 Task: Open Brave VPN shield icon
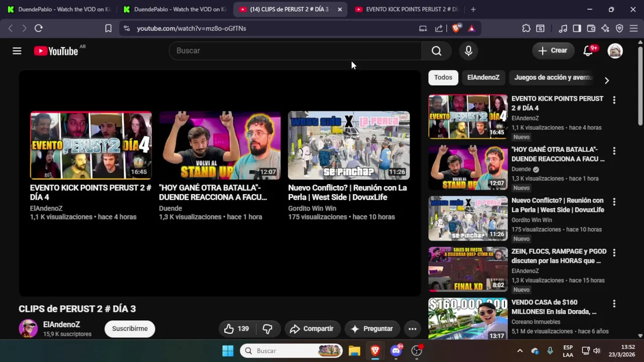point(619,29)
